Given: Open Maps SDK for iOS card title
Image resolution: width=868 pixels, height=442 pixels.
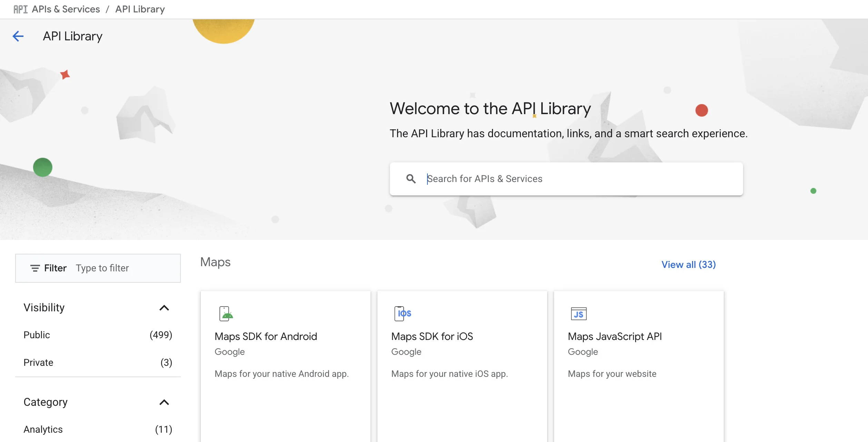Looking at the screenshot, I should (x=432, y=336).
